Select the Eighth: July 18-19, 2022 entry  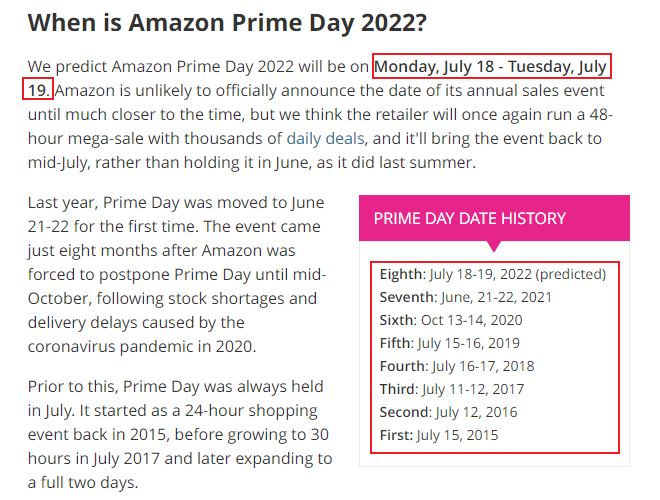coord(492,274)
